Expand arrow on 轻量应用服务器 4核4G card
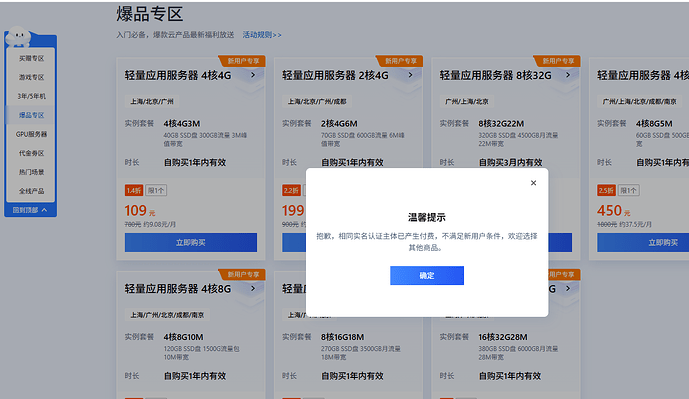Viewport: 689px width, 399px height. pyautogui.click(x=253, y=75)
